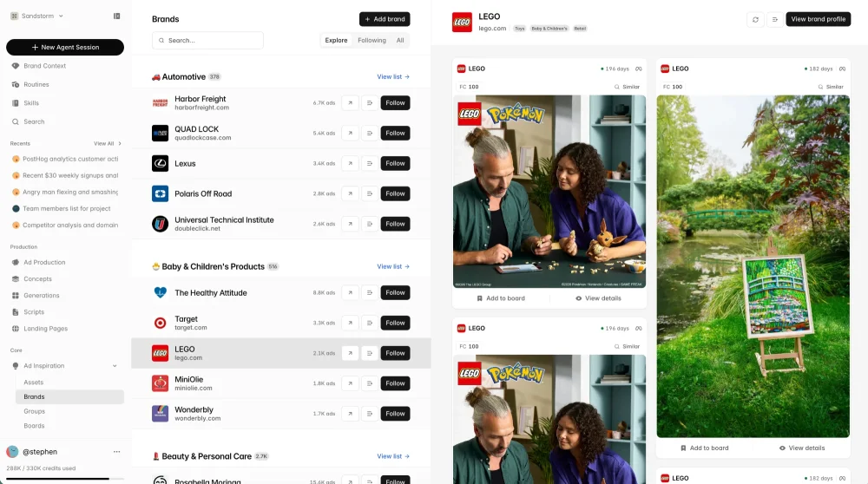Open the Sandstorm workspace dropdown
This screenshot has width=868, height=484.
click(37, 16)
